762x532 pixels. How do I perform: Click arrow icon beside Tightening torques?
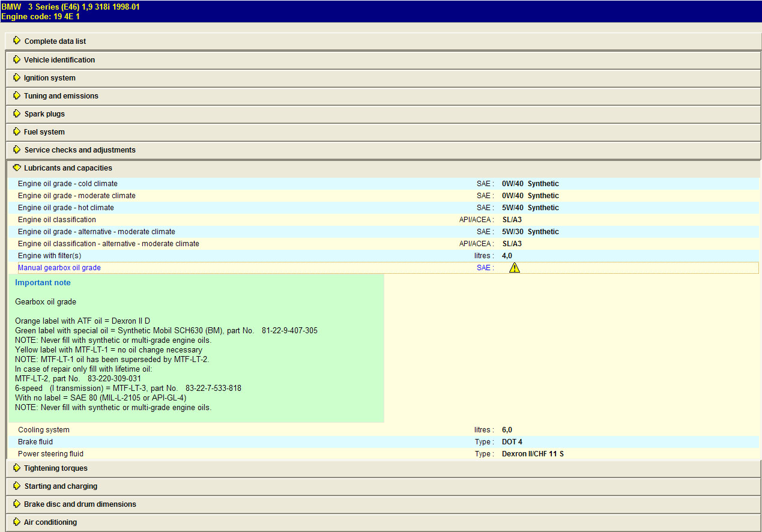click(17, 468)
